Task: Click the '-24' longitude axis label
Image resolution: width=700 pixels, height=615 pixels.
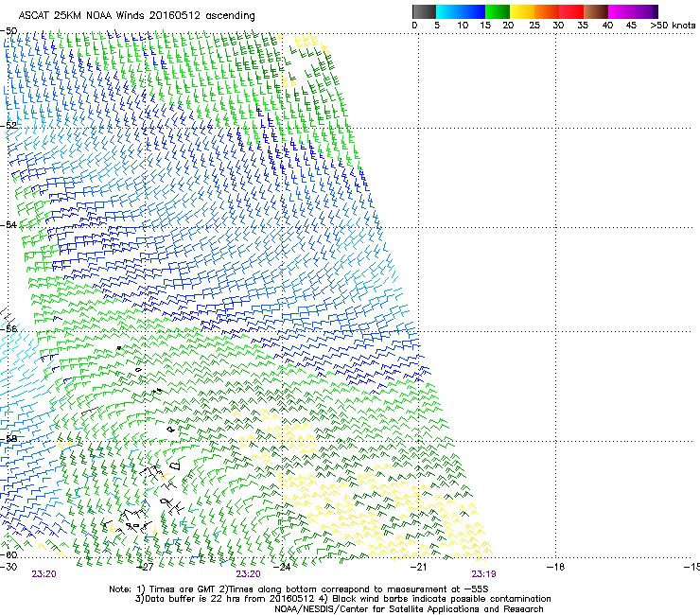Action: (282, 567)
